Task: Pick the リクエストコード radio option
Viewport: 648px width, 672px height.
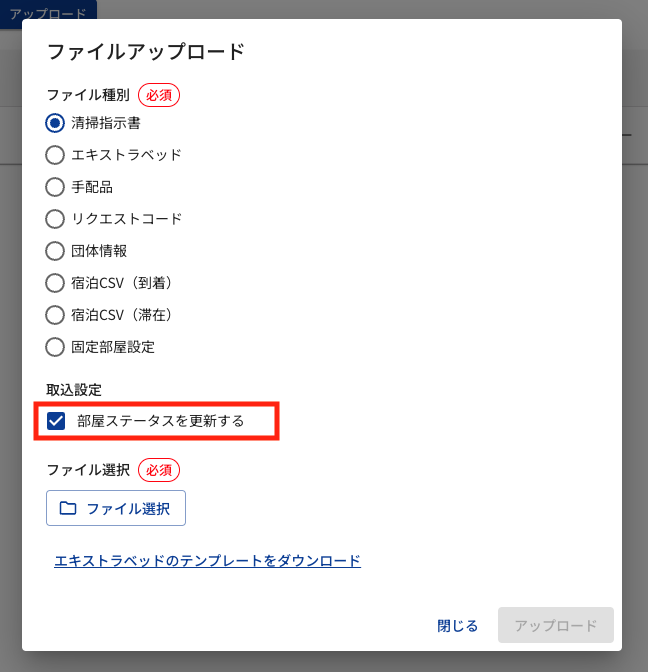Action: click(x=56, y=219)
